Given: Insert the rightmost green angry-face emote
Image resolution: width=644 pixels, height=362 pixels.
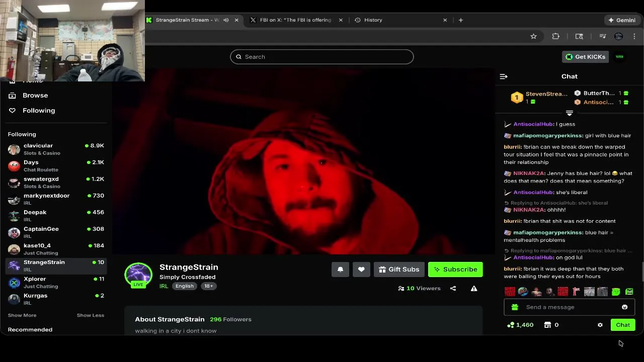Looking at the screenshot, I should tap(629, 292).
